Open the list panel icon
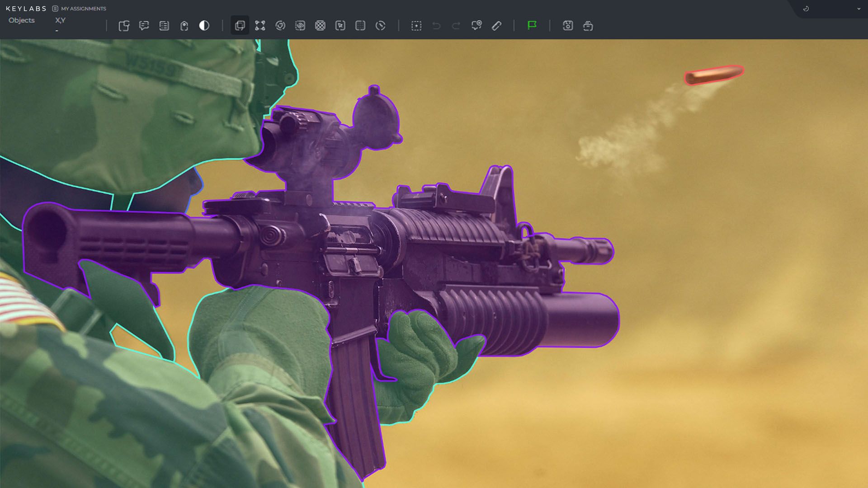Image resolution: width=868 pixels, height=488 pixels. [x=164, y=26]
